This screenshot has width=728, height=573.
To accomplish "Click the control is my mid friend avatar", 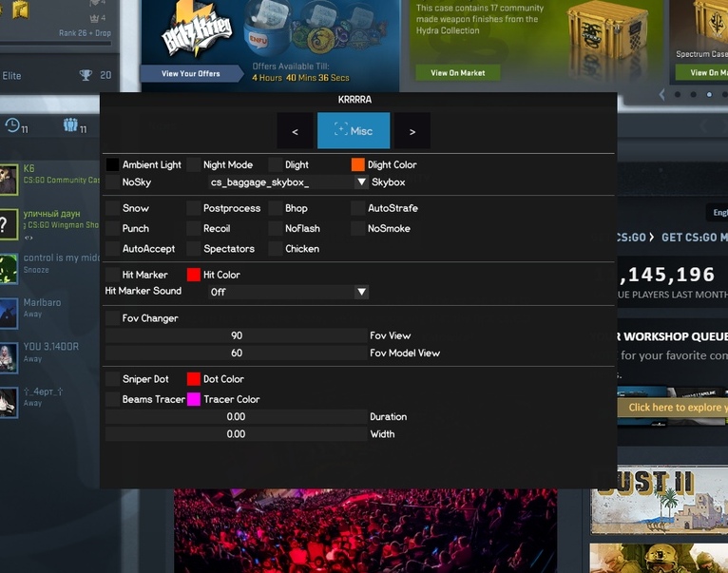I will tap(9, 266).
